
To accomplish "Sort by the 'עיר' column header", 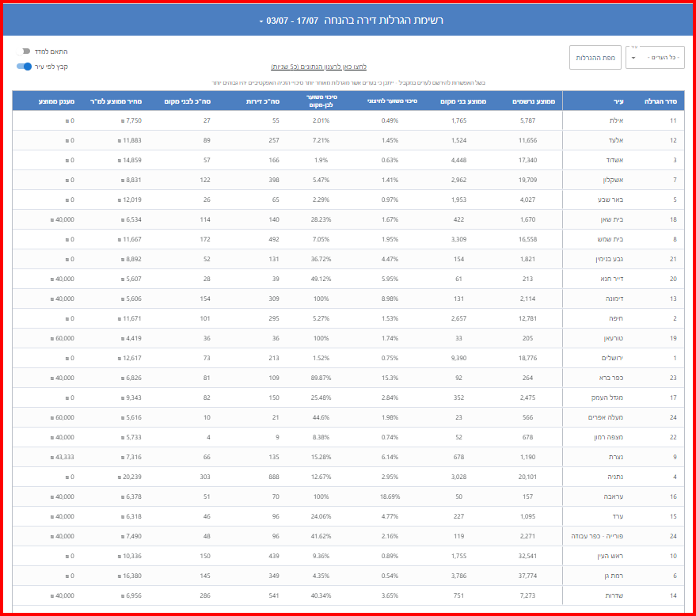I will (618, 101).
